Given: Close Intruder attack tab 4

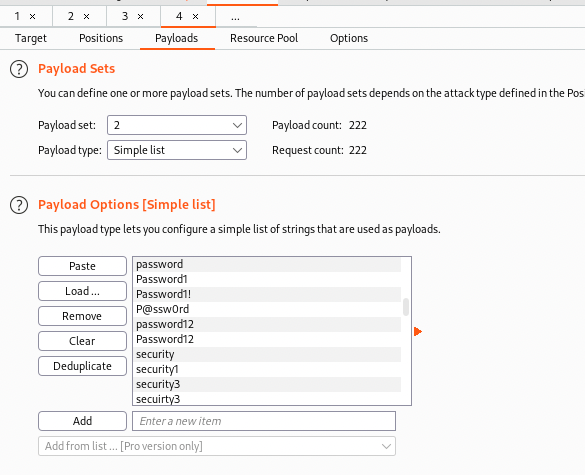Looking at the screenshot, I should click(195, 16).
